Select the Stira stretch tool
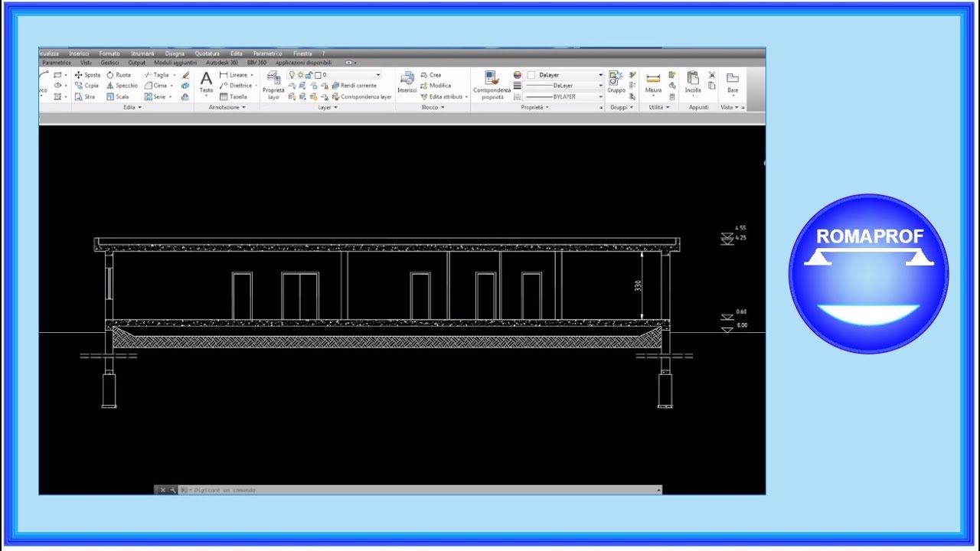 coord(86,97)
